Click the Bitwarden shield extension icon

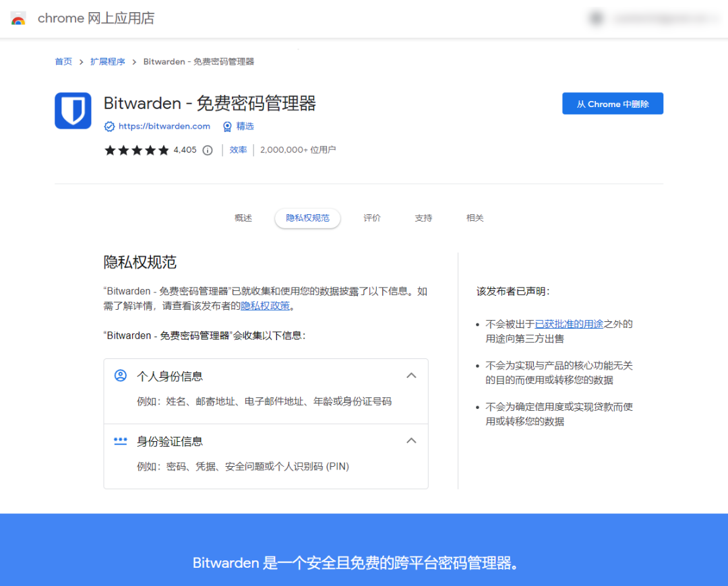[x=73, y=110]
